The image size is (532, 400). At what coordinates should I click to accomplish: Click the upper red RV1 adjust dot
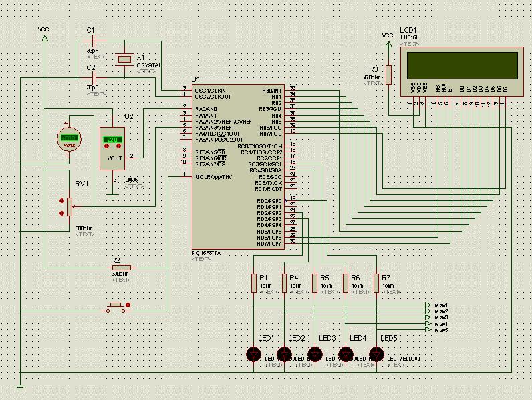point(61,201)
